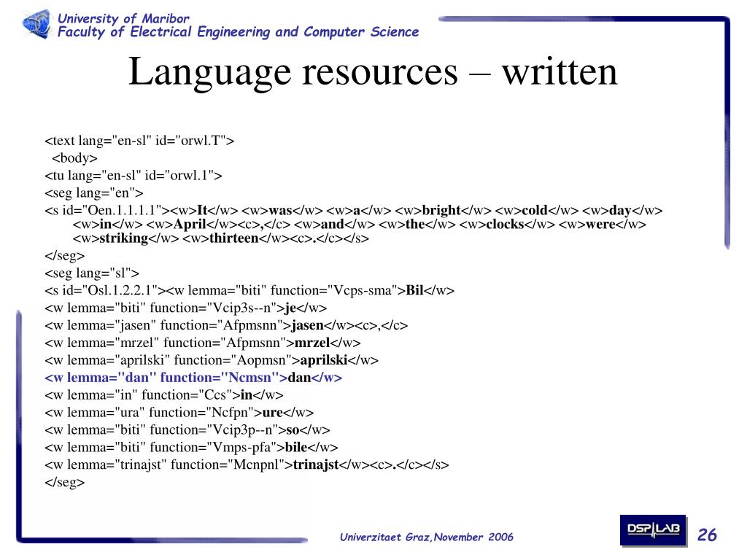
Task: Click the bold word 'clocks'
Action: (x=505, y=225)
